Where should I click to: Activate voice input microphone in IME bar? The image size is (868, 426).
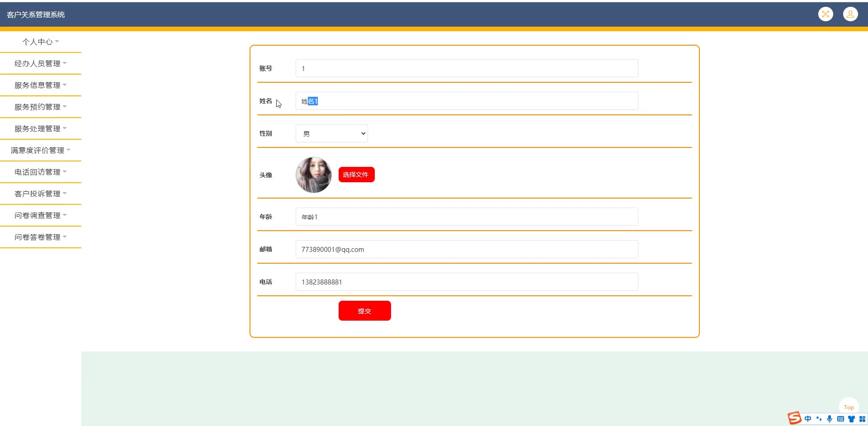tap(830, 419)
